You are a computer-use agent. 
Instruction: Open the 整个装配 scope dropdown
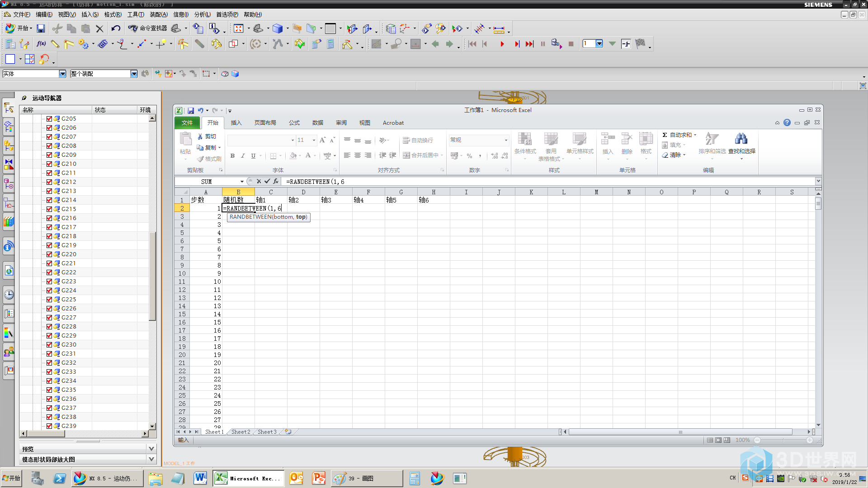(134, 74)
